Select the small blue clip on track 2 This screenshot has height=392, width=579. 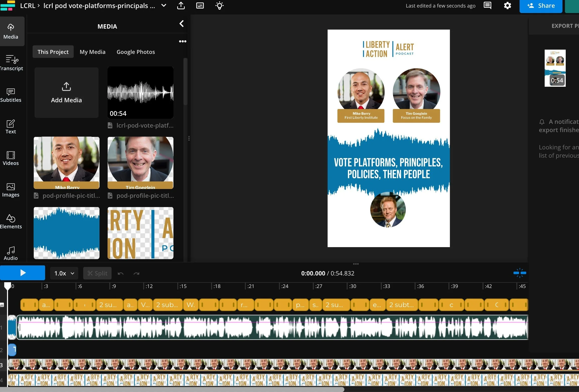click(12, 350)
